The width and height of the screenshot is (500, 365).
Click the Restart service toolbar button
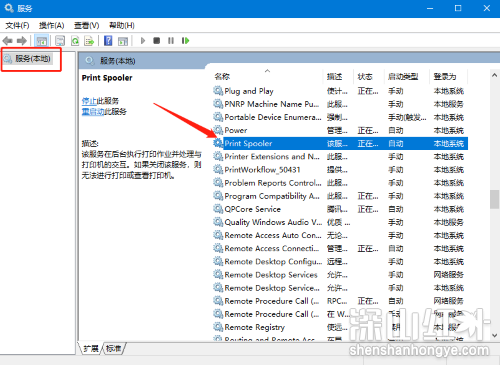(185, 41)
